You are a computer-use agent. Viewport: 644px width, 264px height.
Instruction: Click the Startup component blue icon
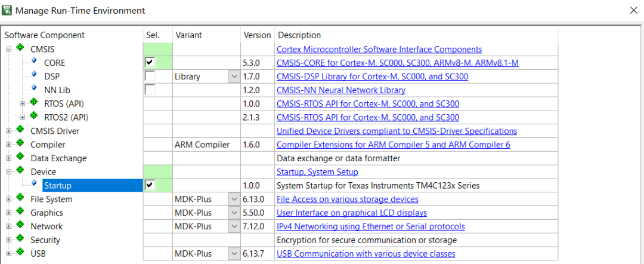pyautogui.click(x=34, y=185)
